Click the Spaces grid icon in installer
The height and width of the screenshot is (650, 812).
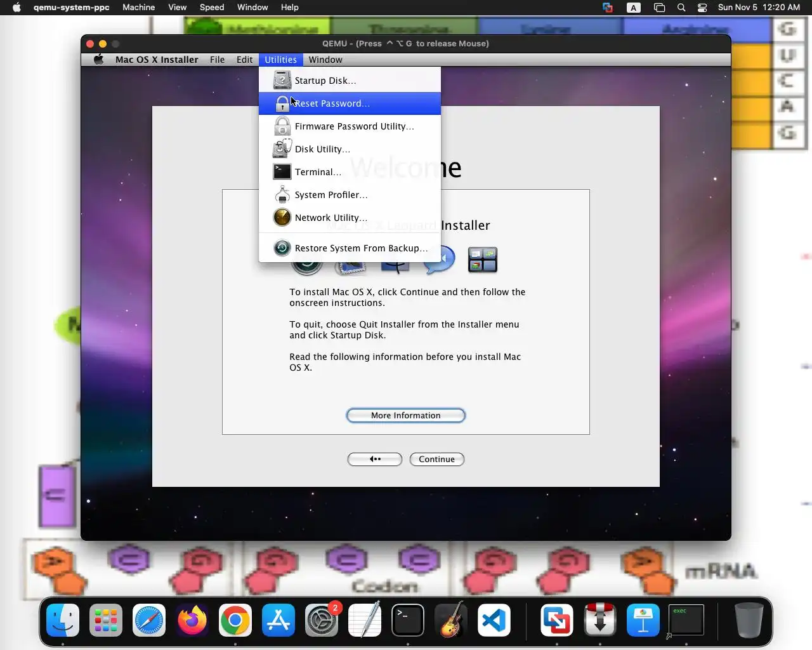(483, 260)
